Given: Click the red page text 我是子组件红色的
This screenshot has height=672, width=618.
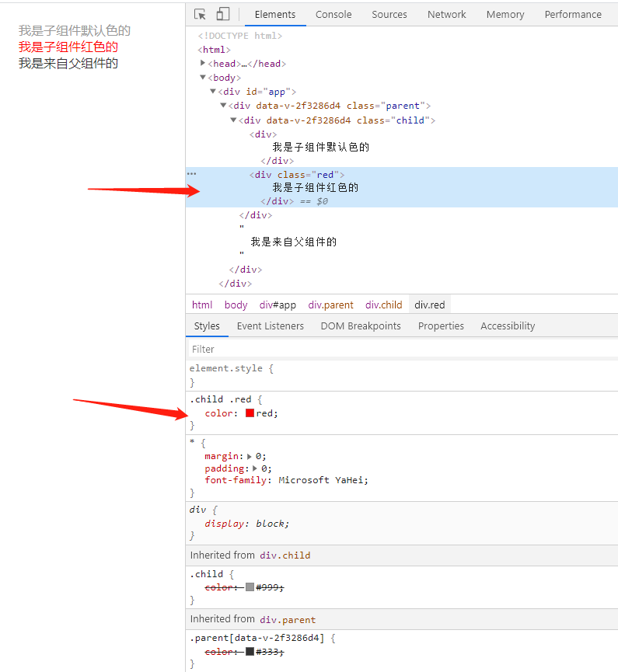Looking at the screenshot, I should point(68,47).
